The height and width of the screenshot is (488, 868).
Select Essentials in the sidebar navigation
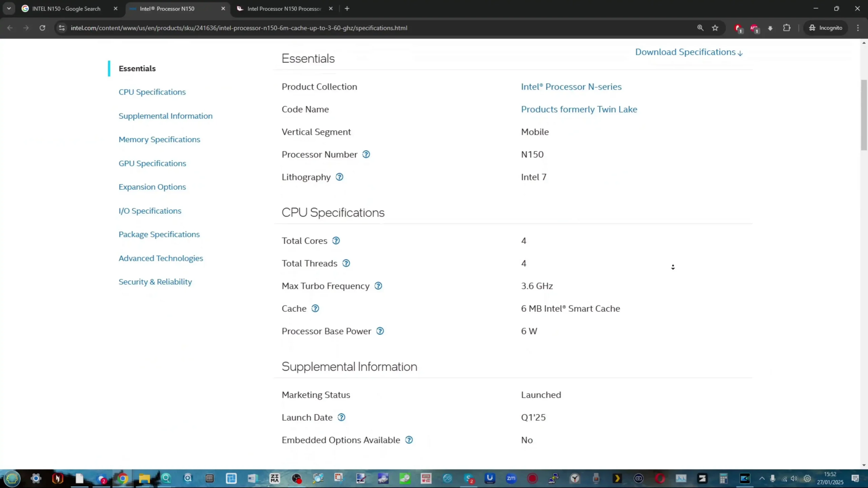137,68
